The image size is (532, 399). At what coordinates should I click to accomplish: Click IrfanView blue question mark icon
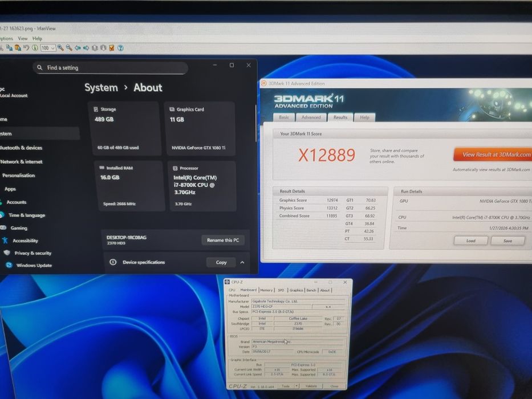pos(120,48)
